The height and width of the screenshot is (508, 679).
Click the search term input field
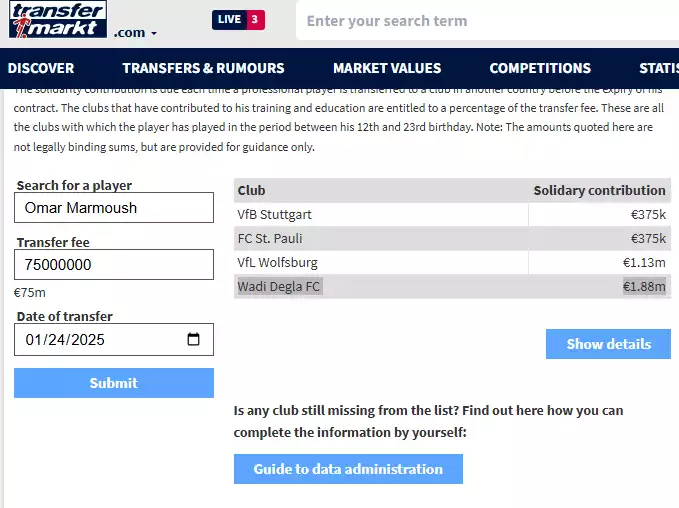coord(480,21)
